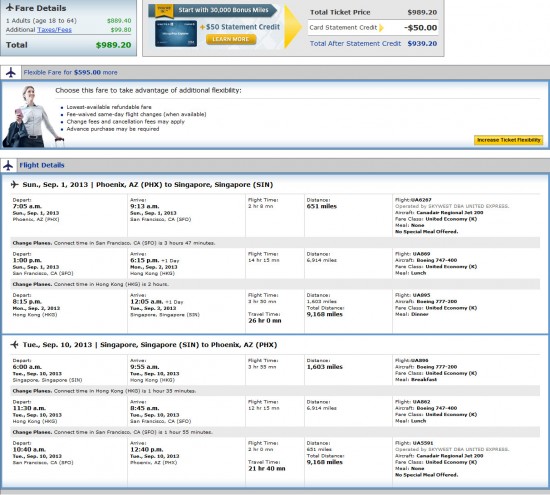Click SFO connect time 3 hours 47 minutes

276,243
